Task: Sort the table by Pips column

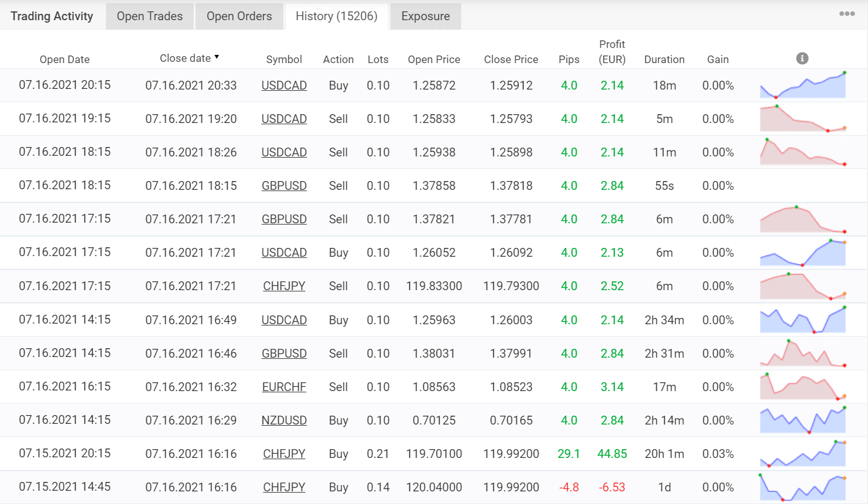Action: pyautogui.click(x=569, y=59)
